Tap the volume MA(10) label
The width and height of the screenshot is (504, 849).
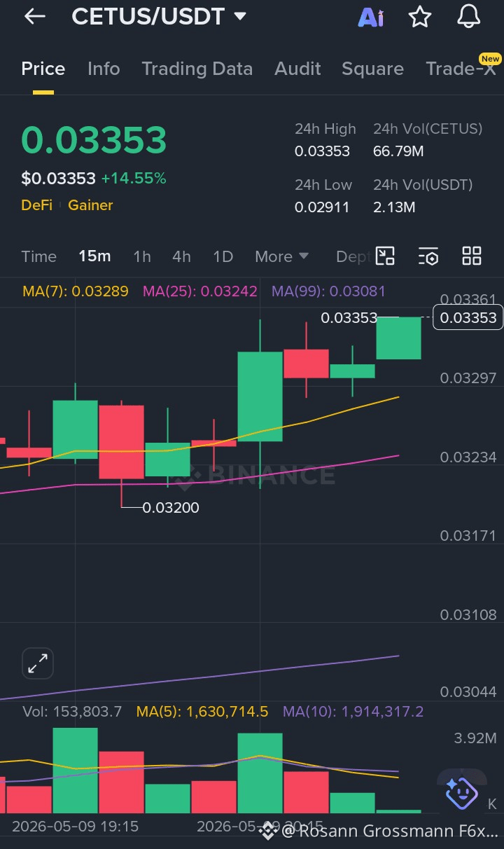tap(353, 712)
